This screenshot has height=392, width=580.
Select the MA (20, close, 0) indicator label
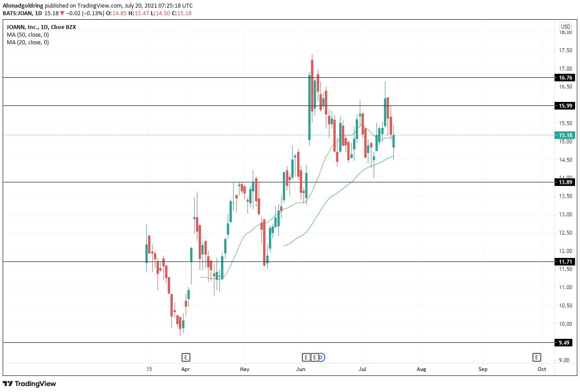tap(28, 42)
